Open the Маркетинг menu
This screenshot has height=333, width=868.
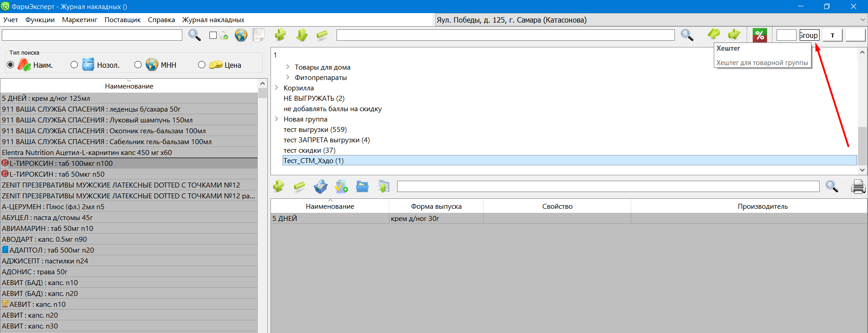click(x=80, y=20)
